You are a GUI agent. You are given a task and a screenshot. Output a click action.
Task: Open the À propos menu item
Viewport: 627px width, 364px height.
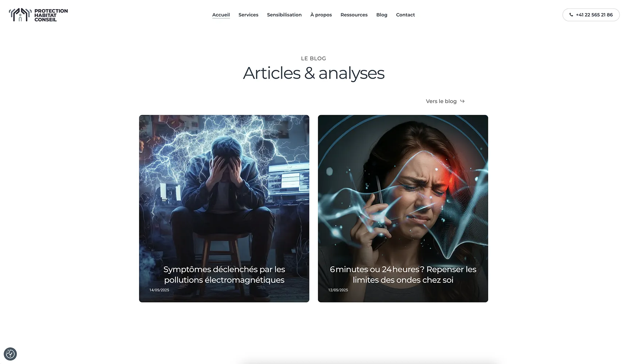321,15
